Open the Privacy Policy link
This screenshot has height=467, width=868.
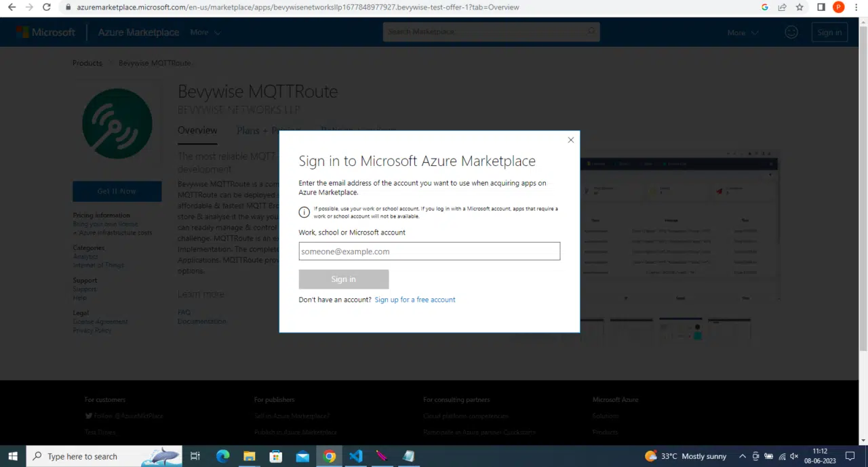(92, 330)
